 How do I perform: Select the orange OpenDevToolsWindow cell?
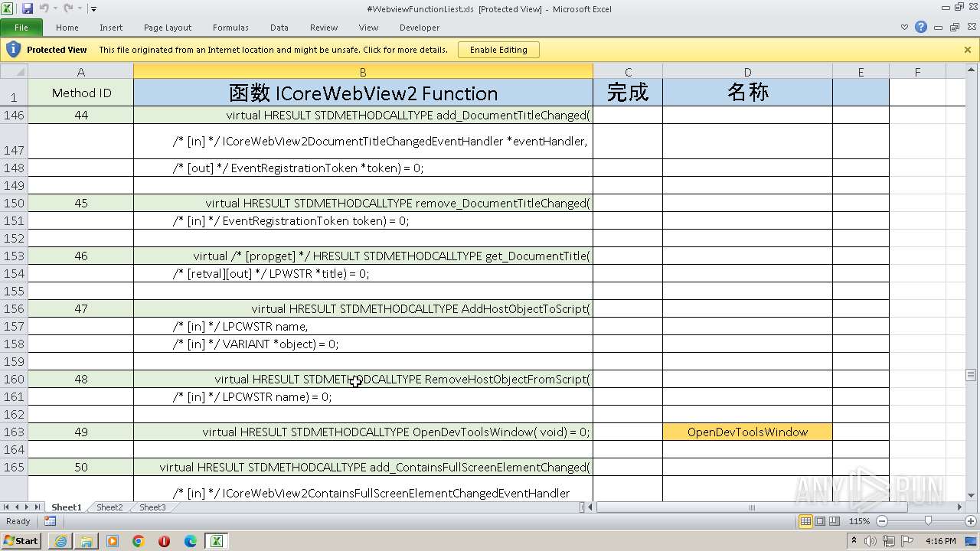[x=747, y=432]
